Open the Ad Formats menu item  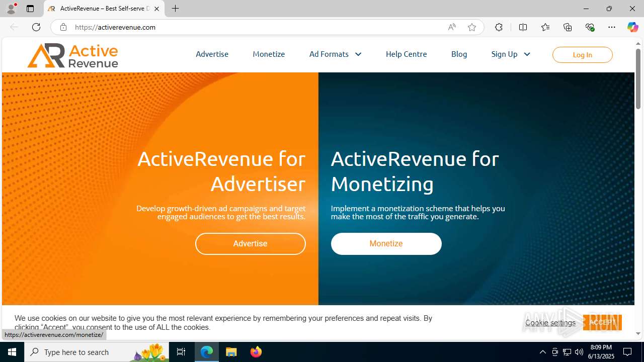click(329, 54)
